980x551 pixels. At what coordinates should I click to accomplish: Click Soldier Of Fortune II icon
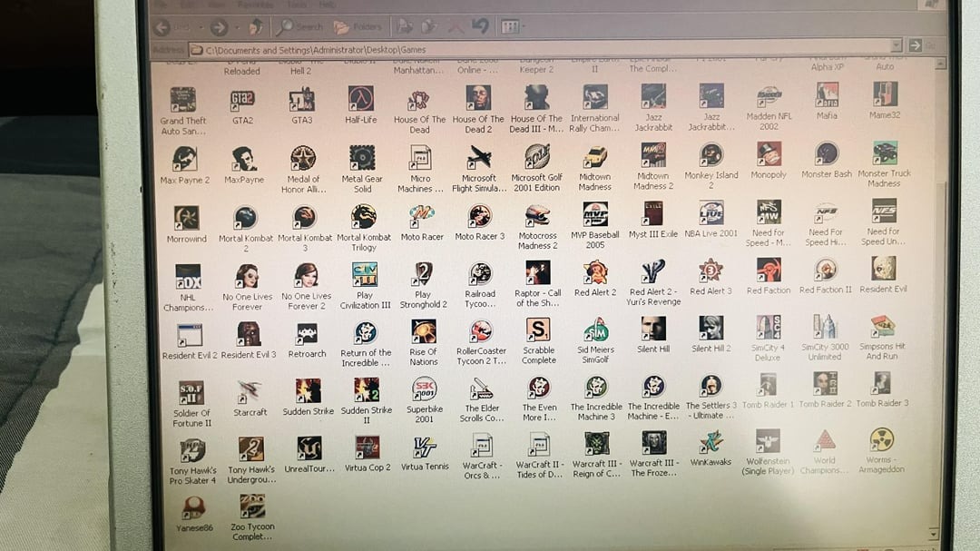[x=191, y=393]
